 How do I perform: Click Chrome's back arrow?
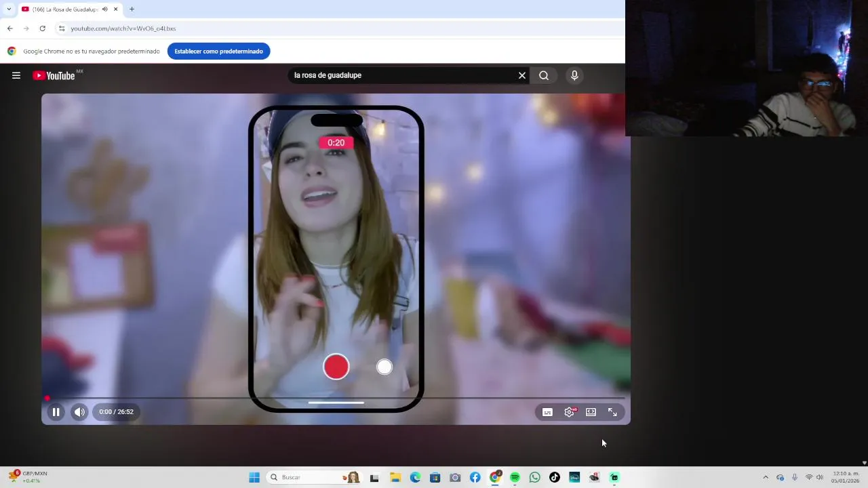click(x=10, y=28)
